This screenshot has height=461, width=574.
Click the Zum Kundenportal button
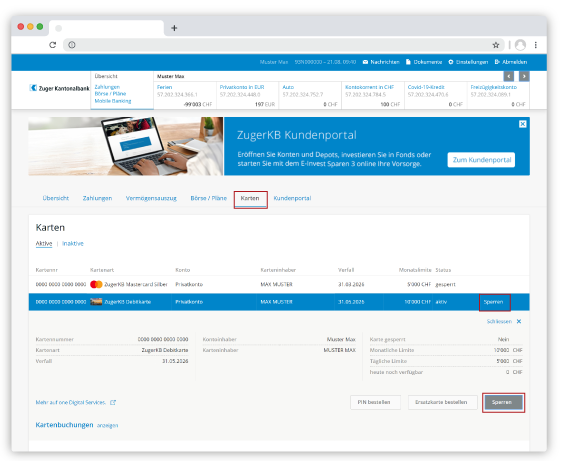point(481,160)
